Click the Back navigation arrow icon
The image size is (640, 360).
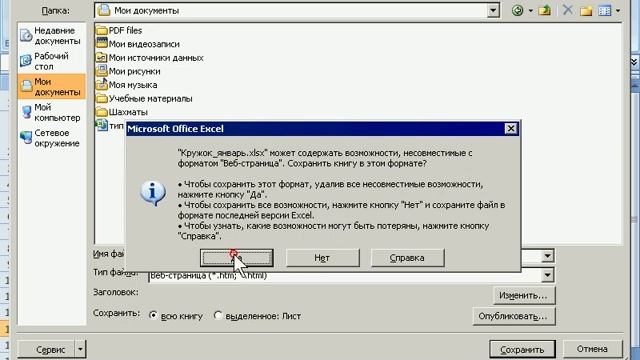tap(518, 10)
